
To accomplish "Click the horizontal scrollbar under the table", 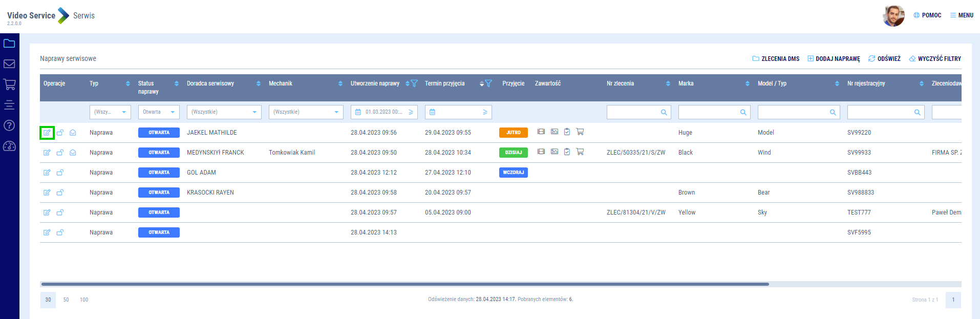I will point(404,284).
